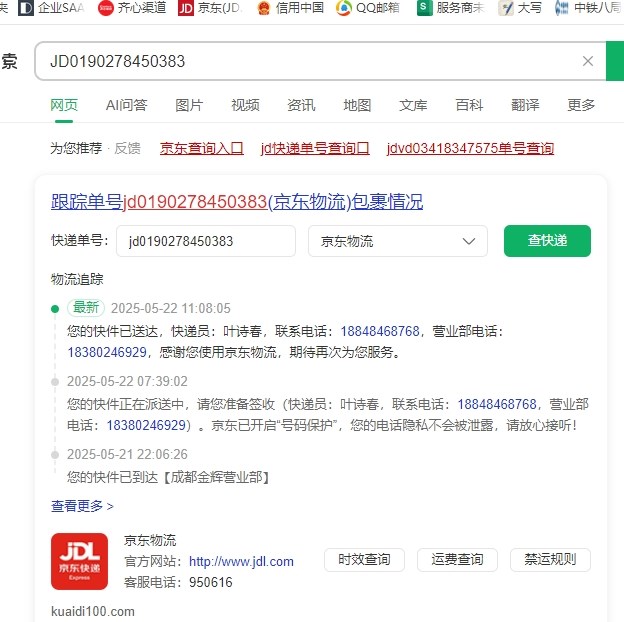Click the 反馈 link
Viewport: 624px width, 622px height.
pyautogui.click(x=127, y=148)
